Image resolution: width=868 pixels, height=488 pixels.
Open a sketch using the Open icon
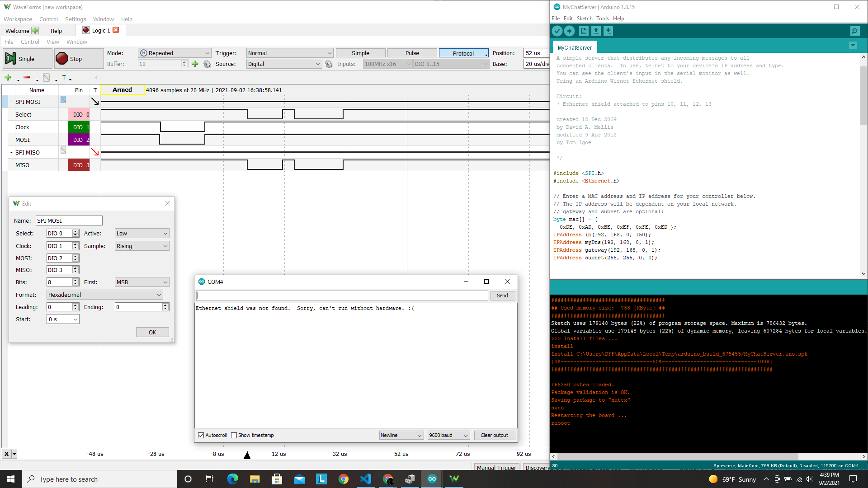pyautogui.click(x=596, y=31)
